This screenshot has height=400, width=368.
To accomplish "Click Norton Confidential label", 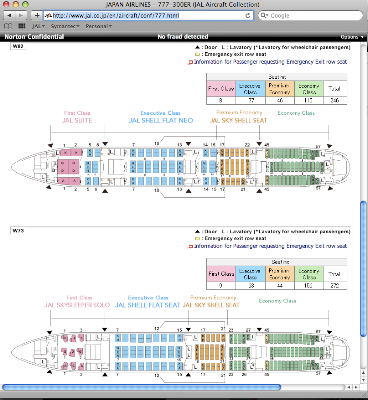I will click(34, 37).
